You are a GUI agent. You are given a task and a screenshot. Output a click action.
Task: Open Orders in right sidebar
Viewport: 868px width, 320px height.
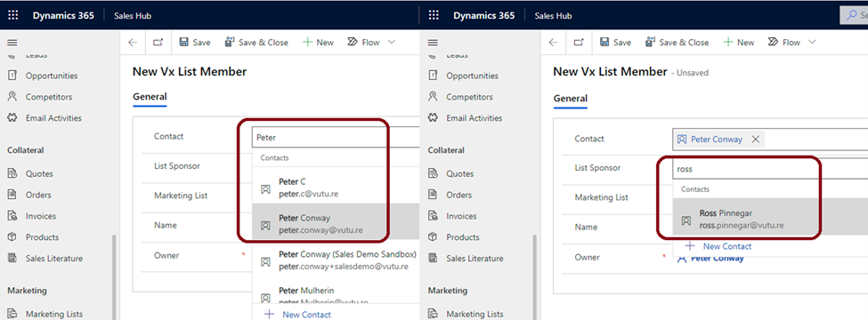pyautogui.click(x=450, y=195)
